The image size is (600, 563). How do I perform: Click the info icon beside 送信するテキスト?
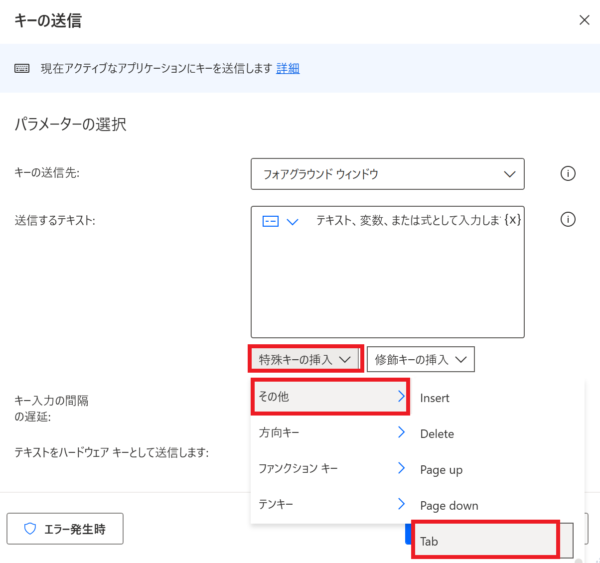(568, 219)
